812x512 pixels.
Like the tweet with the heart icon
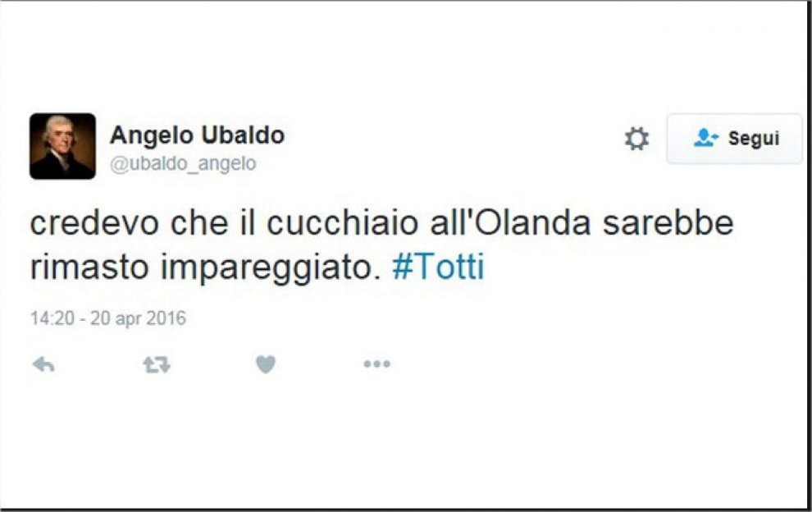[266, 364]
